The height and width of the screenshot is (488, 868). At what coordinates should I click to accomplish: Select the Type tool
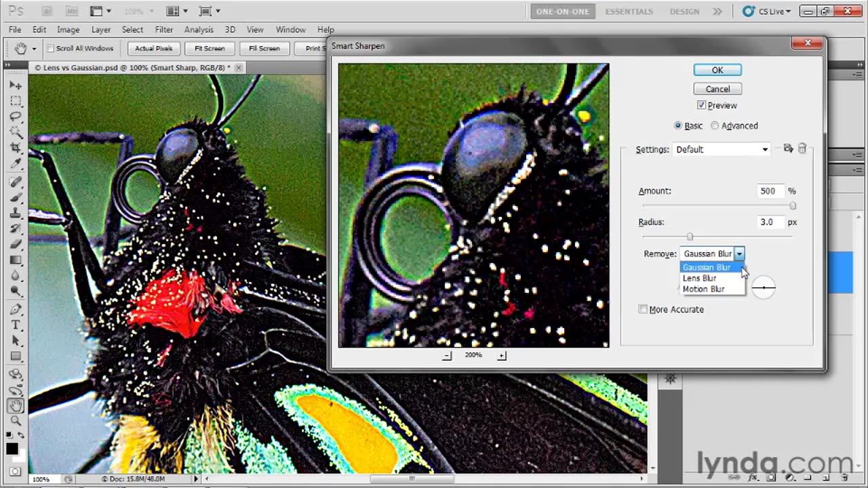pos(16,325)
